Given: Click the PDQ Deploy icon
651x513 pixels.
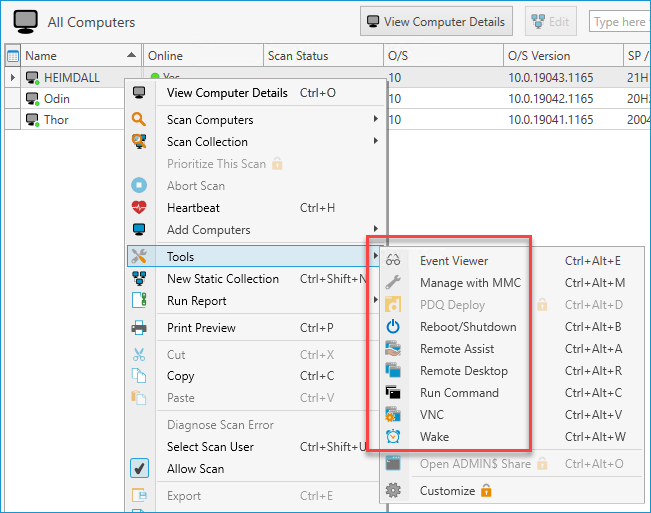Looking at the screenshot, I should point(393,304).
